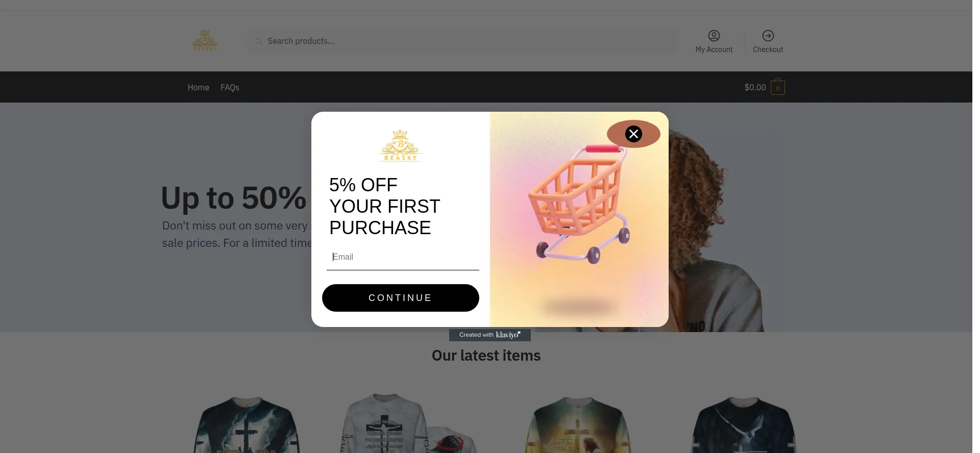The width and height of the screenshot is (980, 453).
Task: Click the Beasky crown logo in popup
Action: point(401,146)
